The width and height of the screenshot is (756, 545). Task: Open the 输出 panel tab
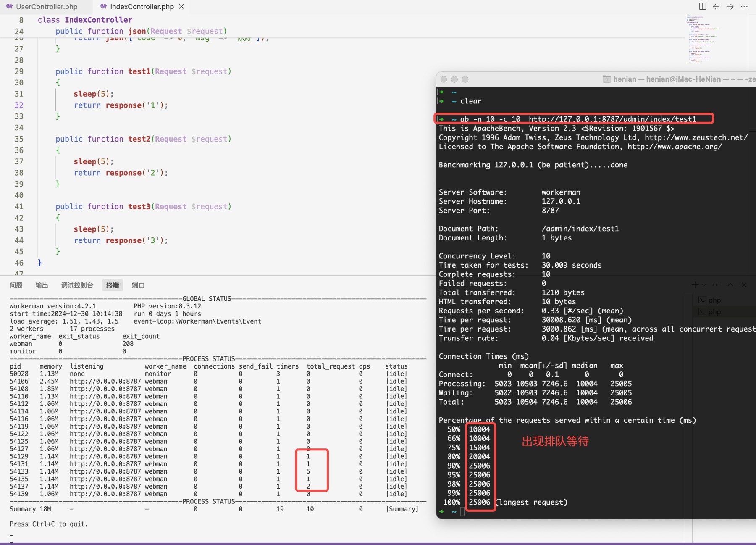[42, 285]
